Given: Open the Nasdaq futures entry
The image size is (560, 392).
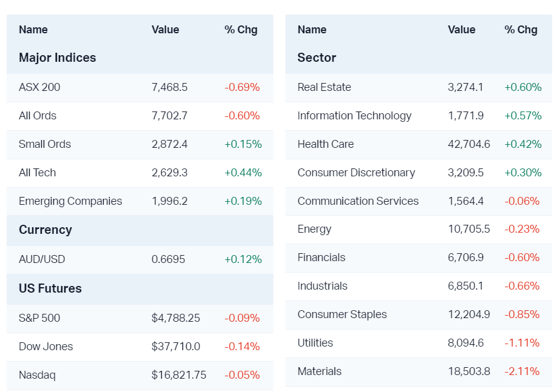Looking at the screenshot, I should tap(37, 375).
